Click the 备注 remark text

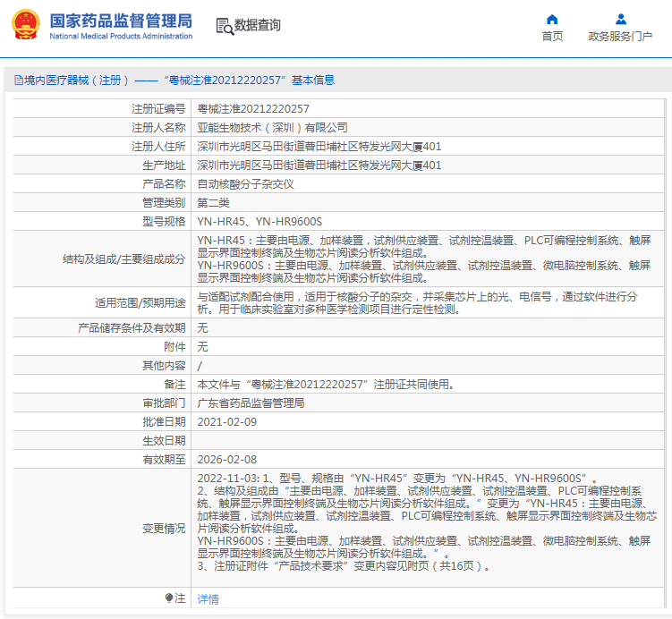click(326, 385)
